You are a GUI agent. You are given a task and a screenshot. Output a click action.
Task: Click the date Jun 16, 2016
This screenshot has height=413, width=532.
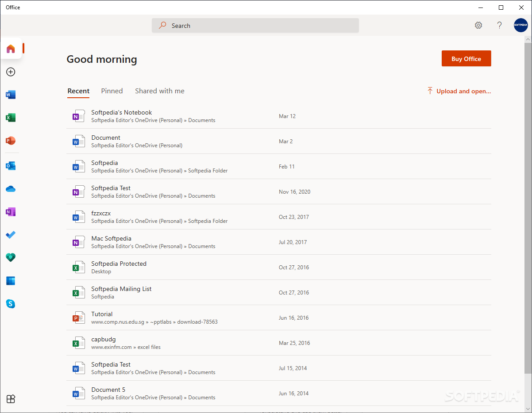[294, 318]
